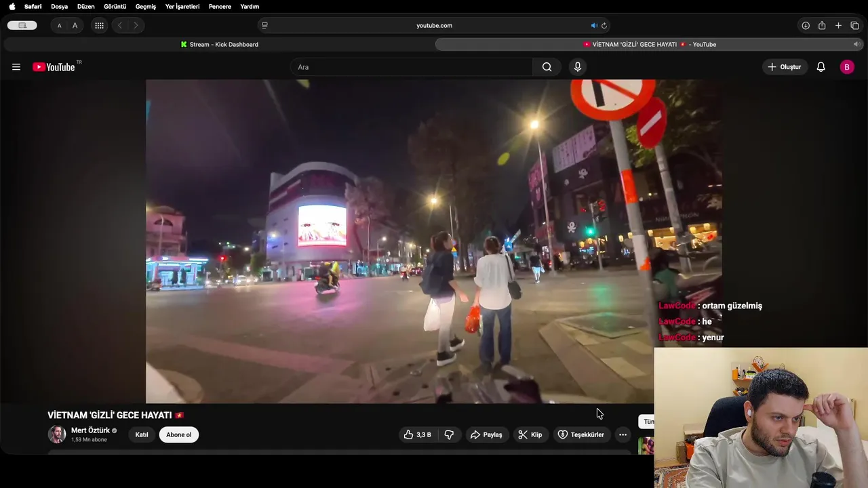Open Mert Öztürk channel avatar
The image size is (868, 488).
(x=57, y=434)
